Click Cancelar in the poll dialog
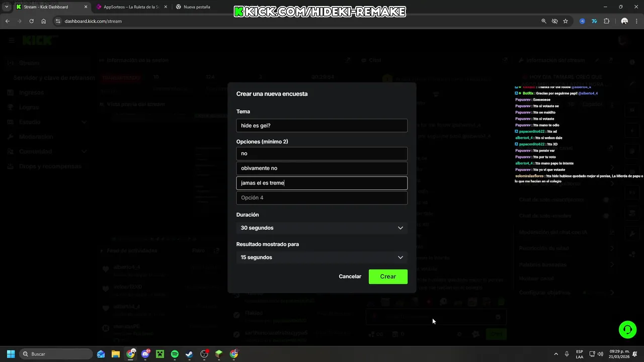 pos(350,277)
